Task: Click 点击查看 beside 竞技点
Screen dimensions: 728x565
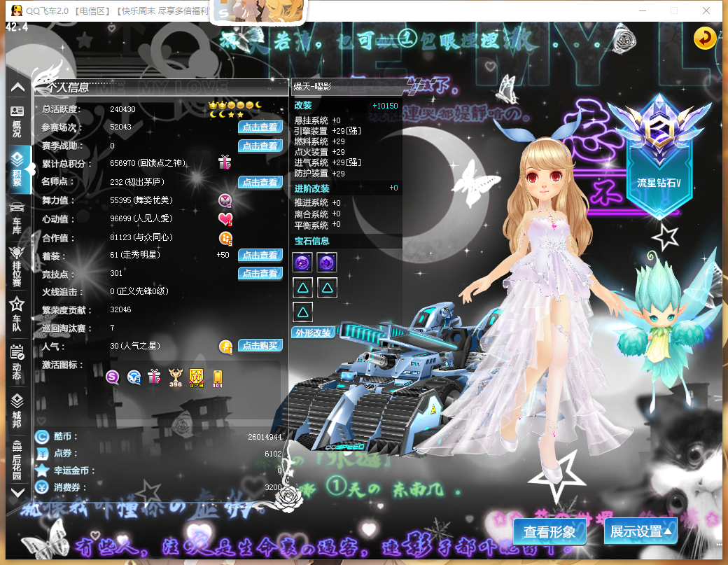Action: [x=260, y=274]
